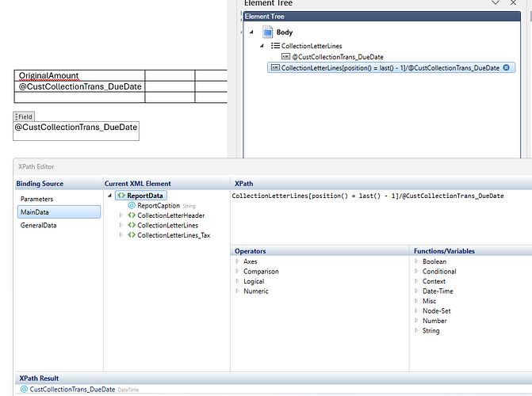Expand the Date-Time functions group
This screenshot has width=532, height=396.
pyautogui.click(x=416, y=291)
